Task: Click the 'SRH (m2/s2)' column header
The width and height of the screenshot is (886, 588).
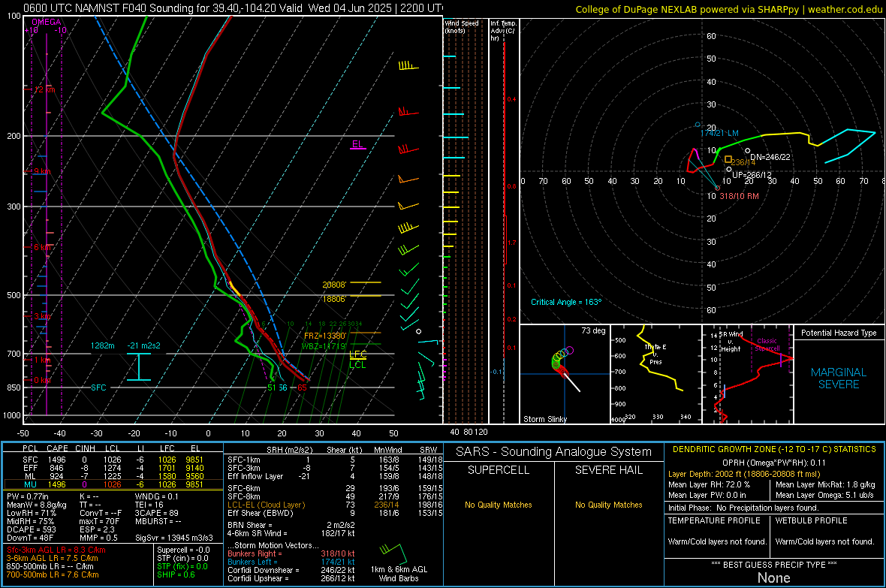Action: pyautogui.click(x=289, y=450)
